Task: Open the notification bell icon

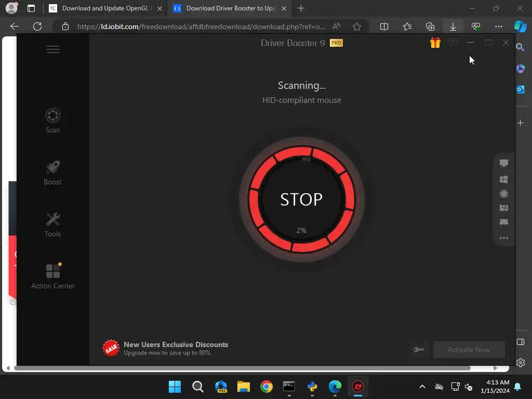Action: click(x=518, y=387)
